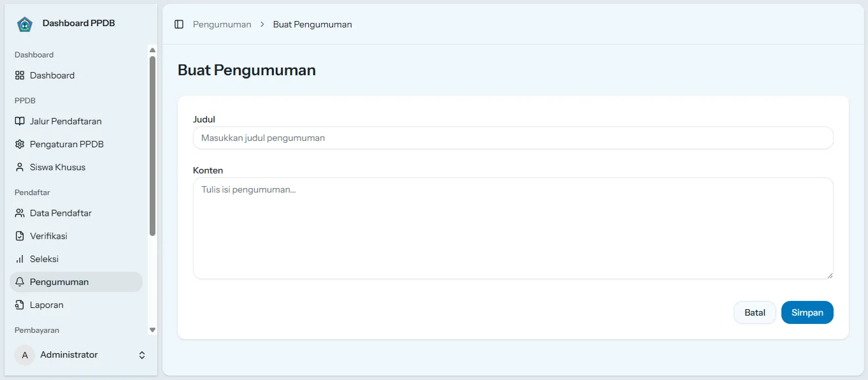
Task: Click the Data Pendaftar users icon
Action: 20,213
